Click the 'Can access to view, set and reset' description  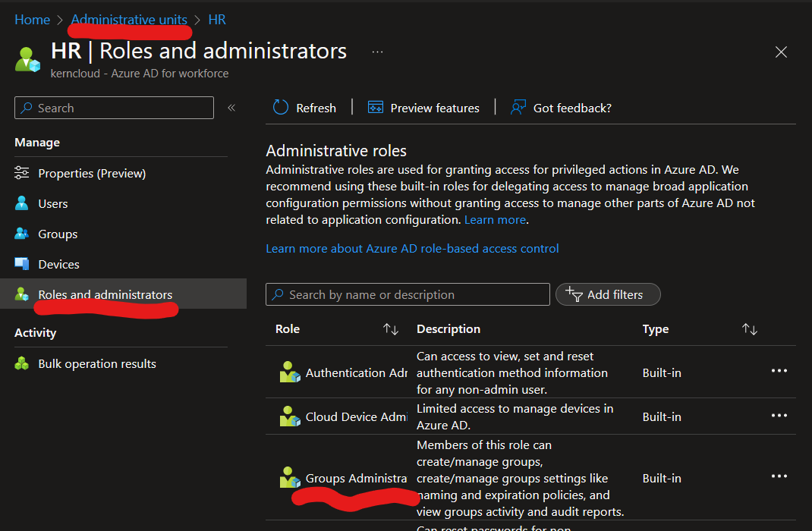[x=512, y=372]
